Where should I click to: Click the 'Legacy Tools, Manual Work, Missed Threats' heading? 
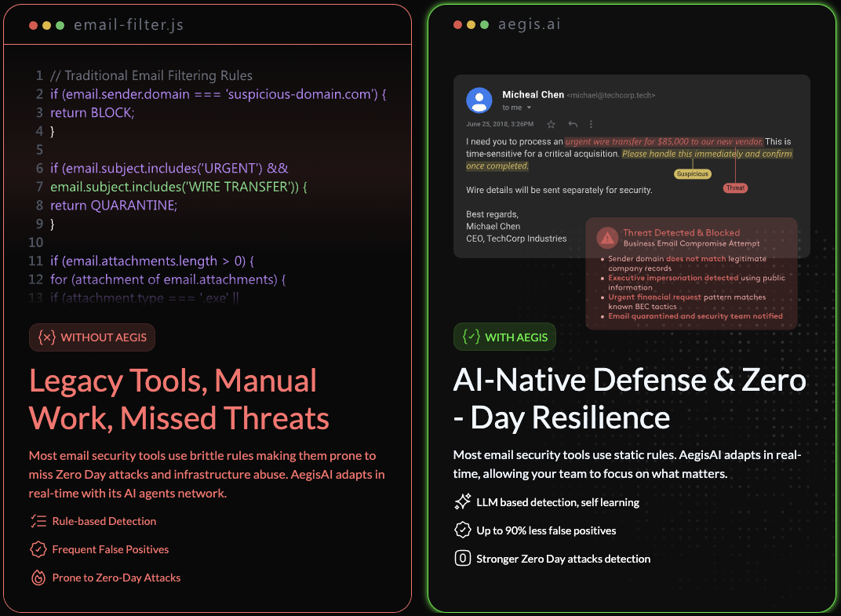tap(179, 399)
